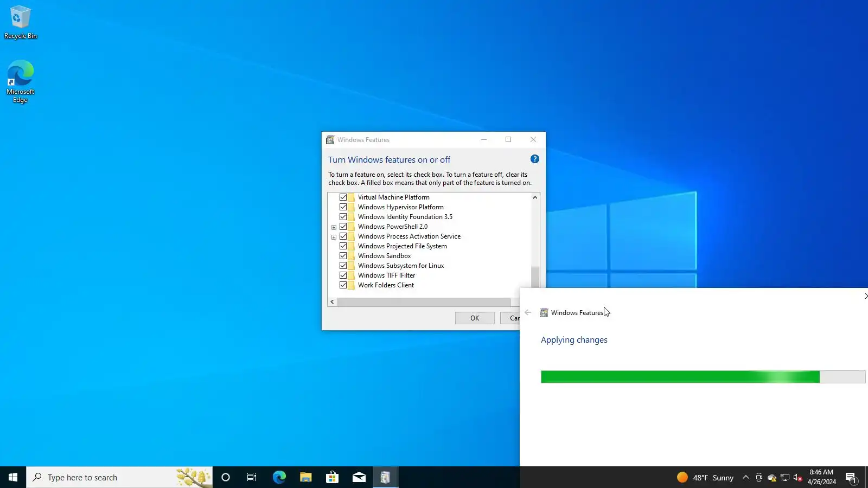Select the Windows Process Activation Service label
This screenshot has width=868, height=488.
tap(409, 236)
